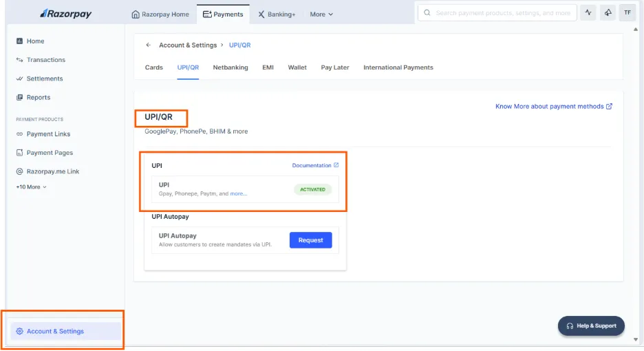This screenshot has width=644, height=351.
Task: Click the Razorpay logo
Action: click(x=66, y=14)
